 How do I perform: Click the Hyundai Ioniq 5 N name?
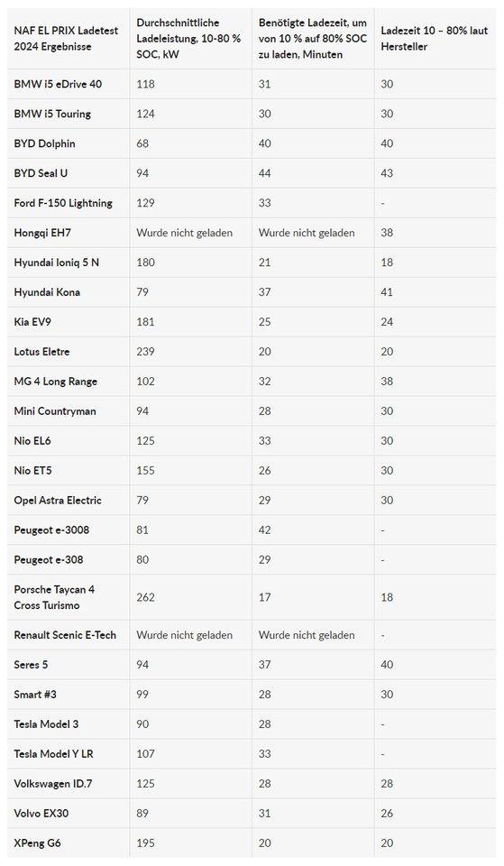point(56,263)
